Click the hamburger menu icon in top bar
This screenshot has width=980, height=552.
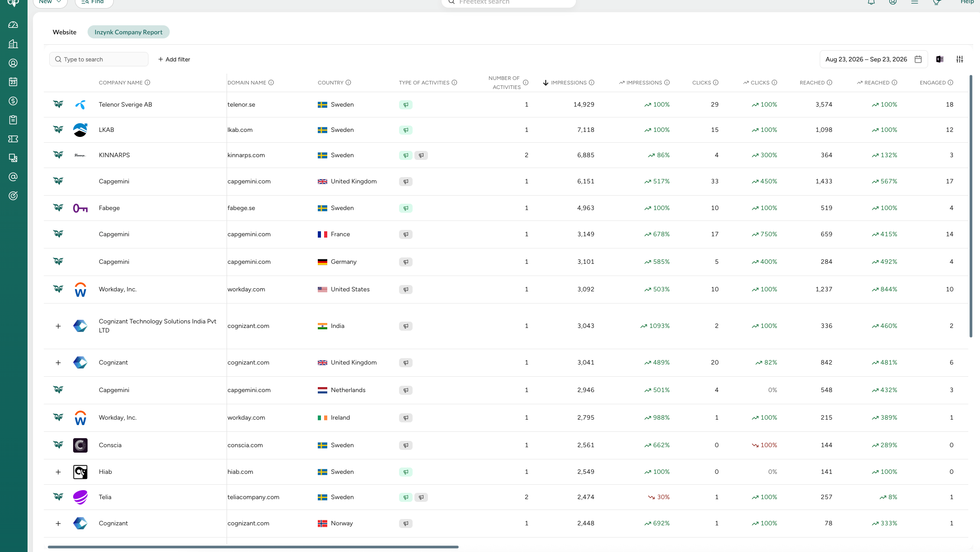(x=915, y=2)
